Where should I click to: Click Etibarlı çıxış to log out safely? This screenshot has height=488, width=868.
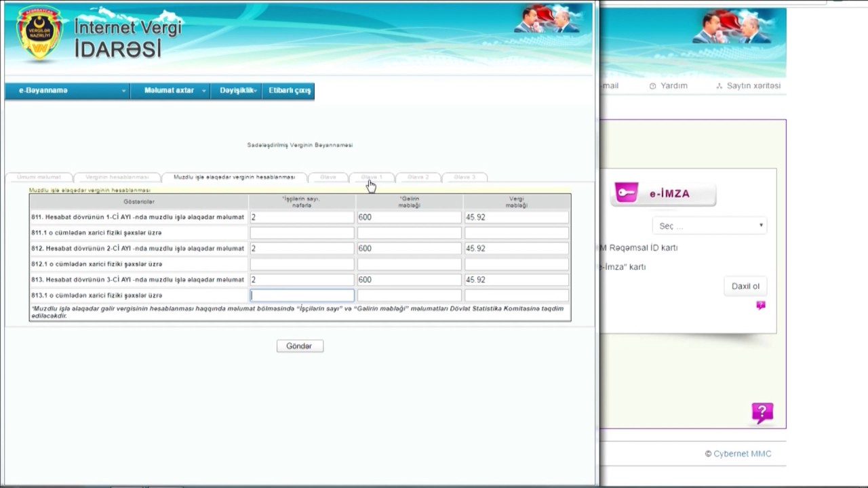[290, 91]
